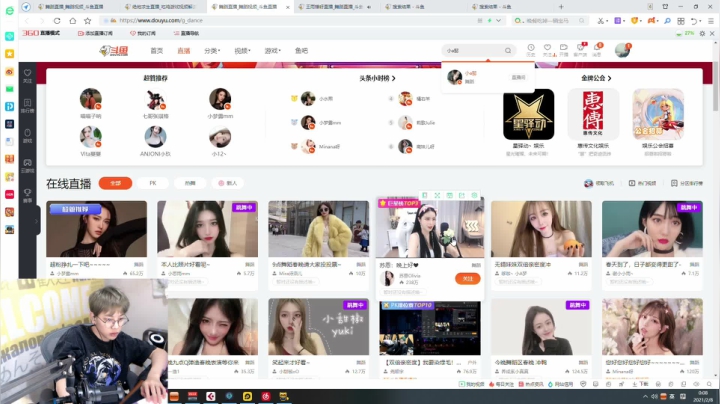Screen dimensions: 720x404
Task: Select the 全部 filter pill
Action: pos(115,183)
